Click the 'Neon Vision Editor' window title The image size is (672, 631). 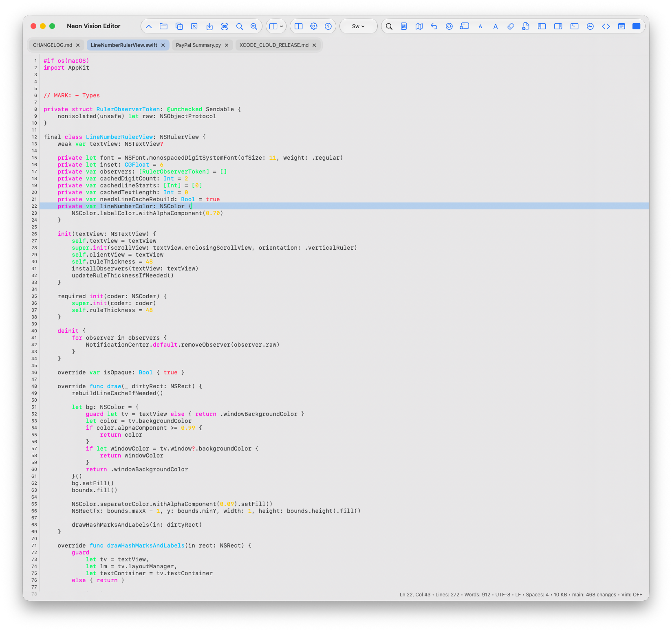(x=94, y=26)
